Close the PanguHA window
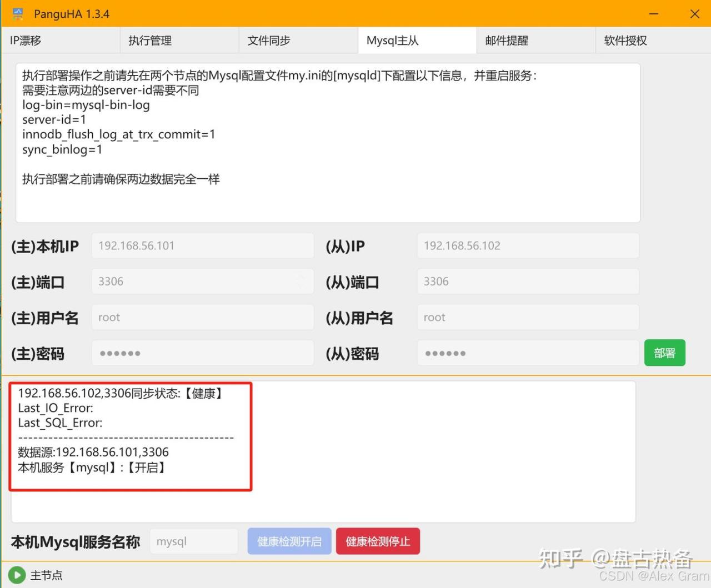This screenshot has width=711, height=588. pos(694,14)
